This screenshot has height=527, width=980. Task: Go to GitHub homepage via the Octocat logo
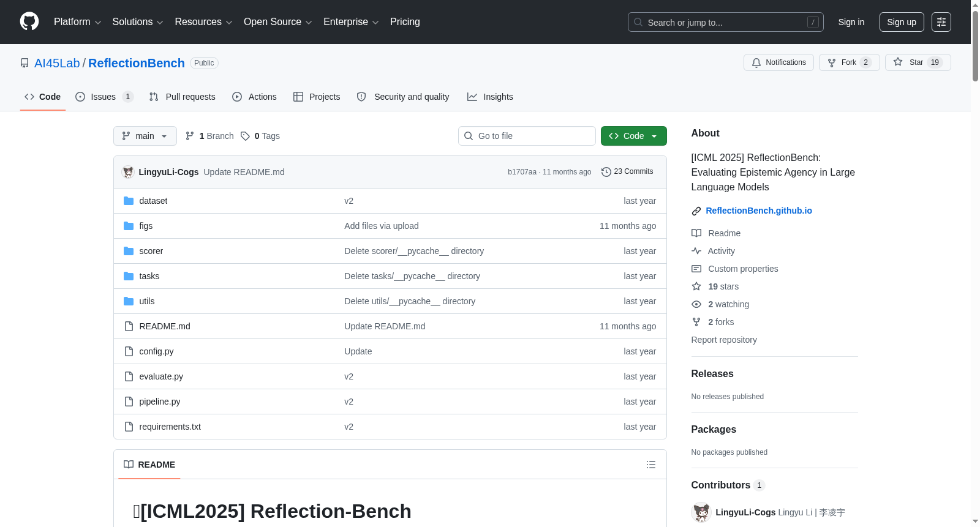click(29, 21)
